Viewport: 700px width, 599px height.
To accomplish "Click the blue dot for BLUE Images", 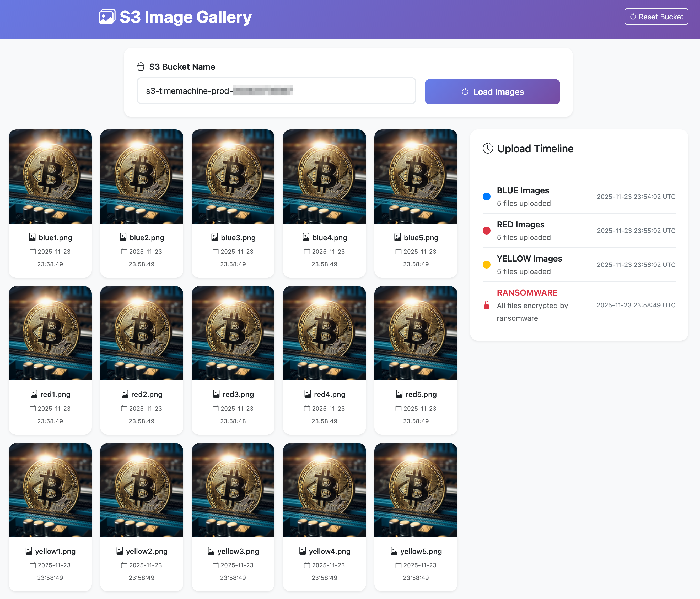I will (x=487, y=197).
